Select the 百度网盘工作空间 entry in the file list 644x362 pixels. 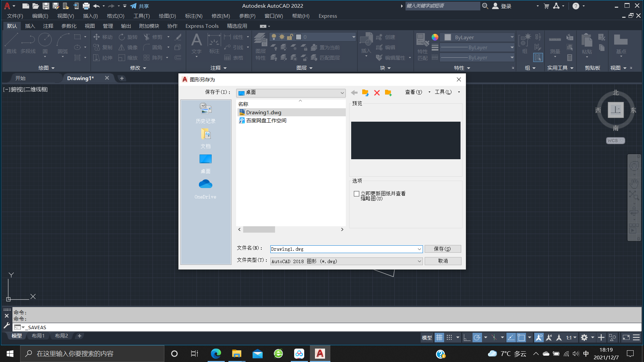pyautogui.click(x=262, y=120)
